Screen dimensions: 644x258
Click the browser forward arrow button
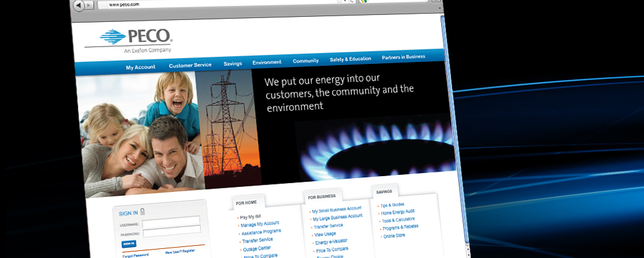pyautogui.click(x=89, y=5)
